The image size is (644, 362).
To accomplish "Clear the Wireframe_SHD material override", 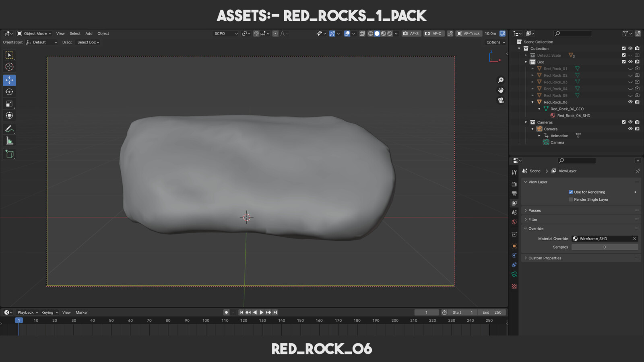I will tap(635, 239).
